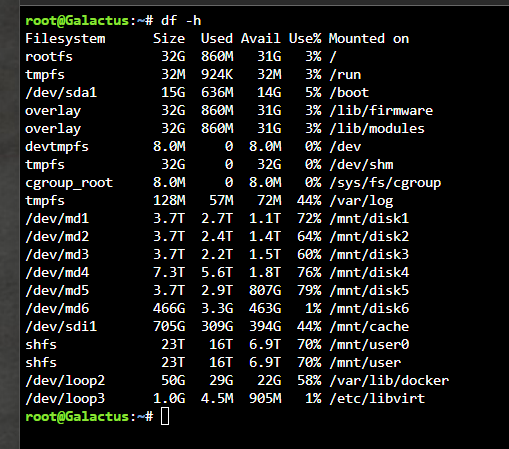Screen dimensions: 509x449
Task: Click the rootfs filesystem entry
Action: click(49, 56)
